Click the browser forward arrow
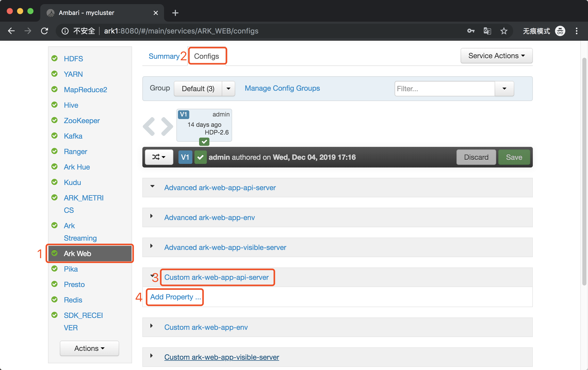 click(28, 31)
